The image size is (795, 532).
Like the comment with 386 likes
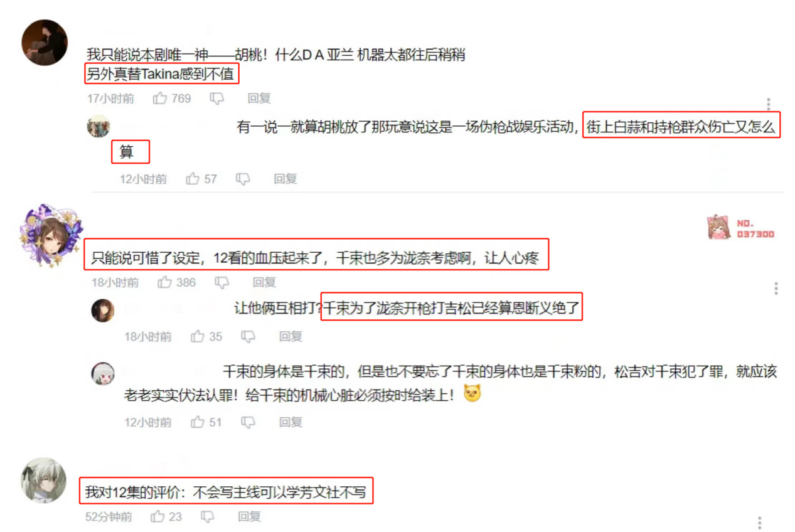pyautogui.click(x=165, y=282)
